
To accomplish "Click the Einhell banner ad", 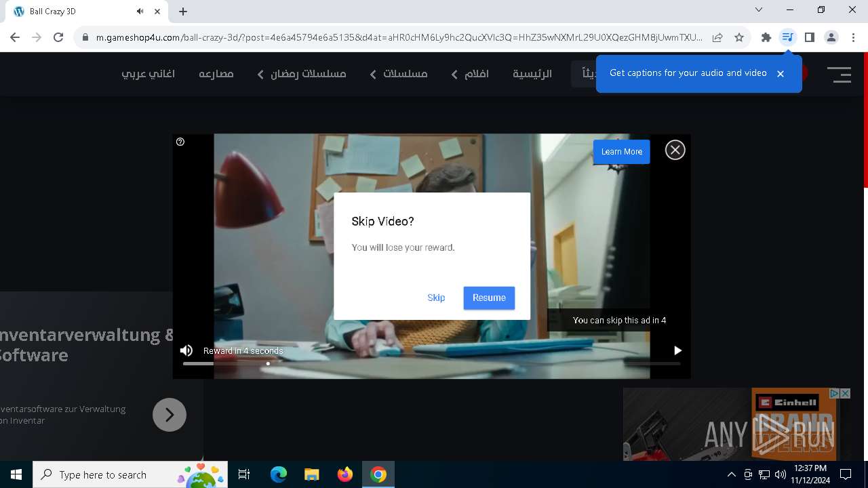I will [730, 424].
